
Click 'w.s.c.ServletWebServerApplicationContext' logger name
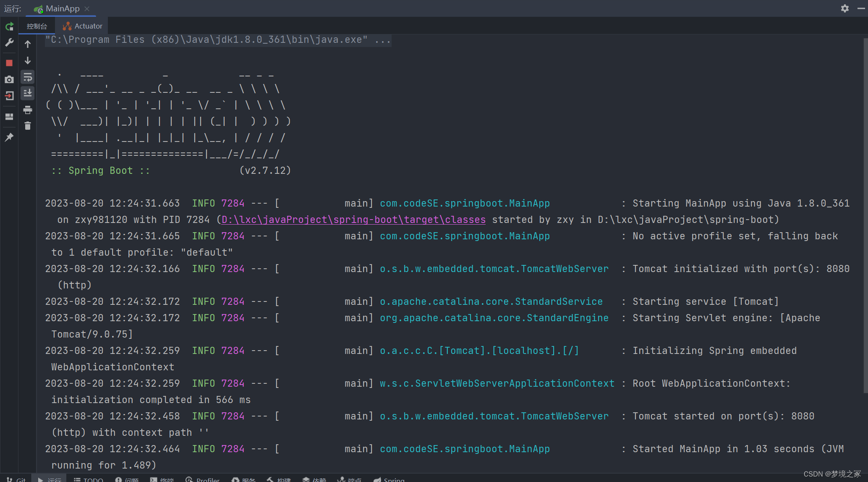click(497, 383)
